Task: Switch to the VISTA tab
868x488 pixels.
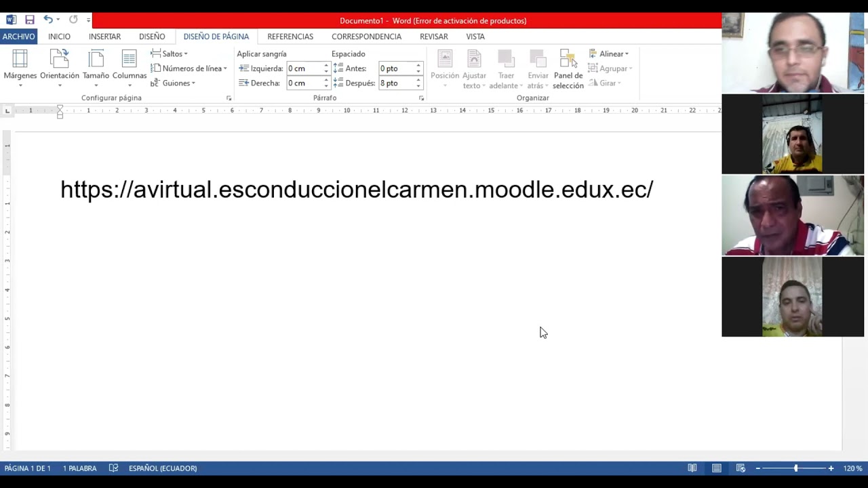Action: 475,37
